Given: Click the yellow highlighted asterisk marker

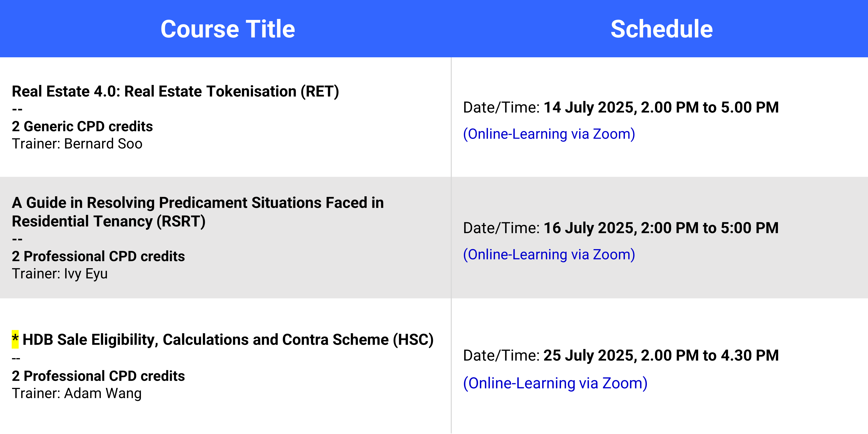Looking at the screenshot, I should click(x=15, y=339).
